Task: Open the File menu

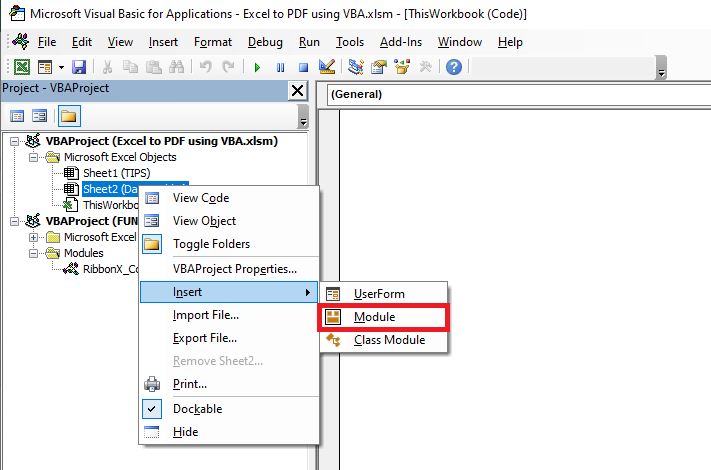Action: [x=47, y=42]
